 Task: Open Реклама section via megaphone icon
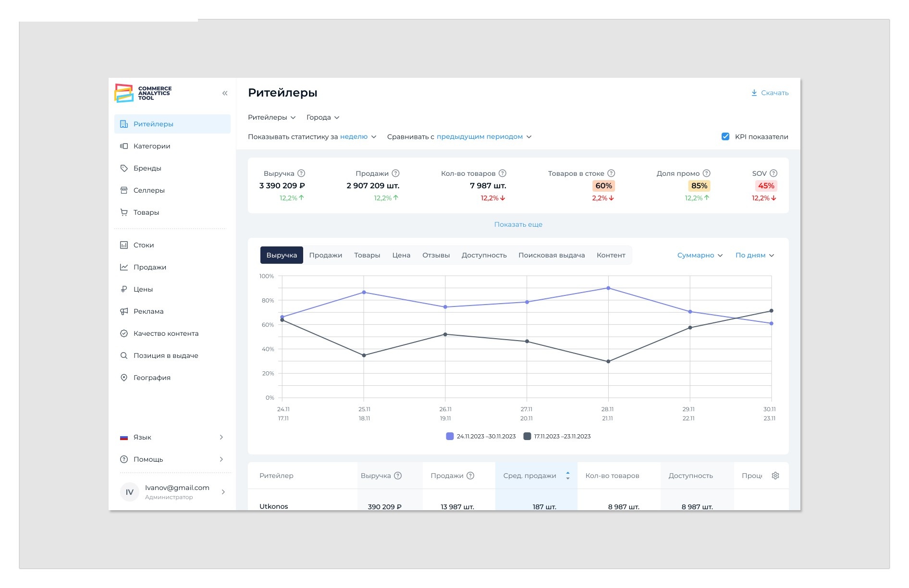pyautogui.click(x=124, y=311)
